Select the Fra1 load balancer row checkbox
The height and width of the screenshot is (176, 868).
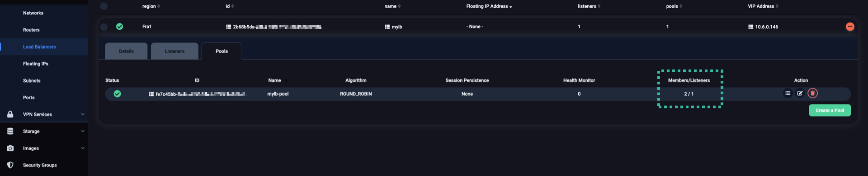[104, 27]
